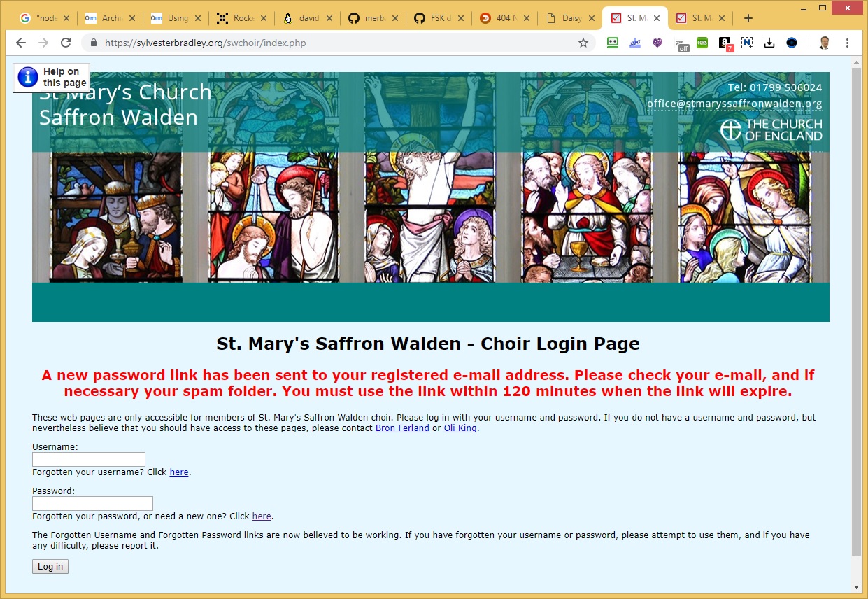Close the 'Daisy' tab

(x=592, y=18)
